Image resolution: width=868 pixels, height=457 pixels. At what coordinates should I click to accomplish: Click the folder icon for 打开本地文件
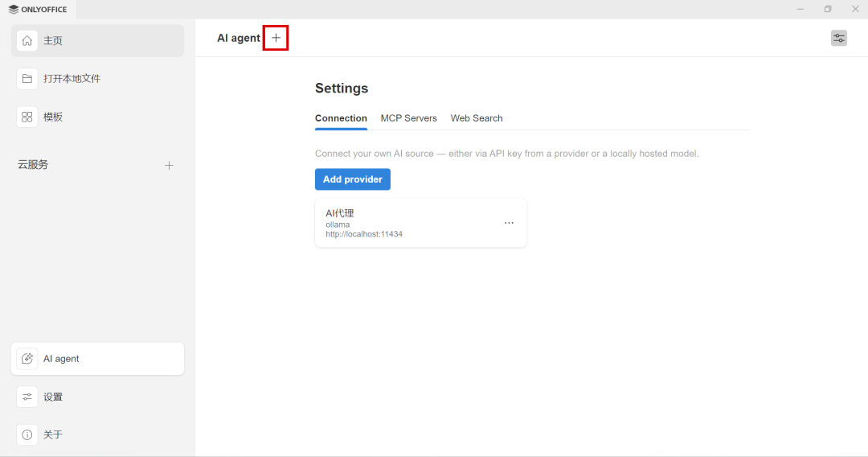coord(27,79)
